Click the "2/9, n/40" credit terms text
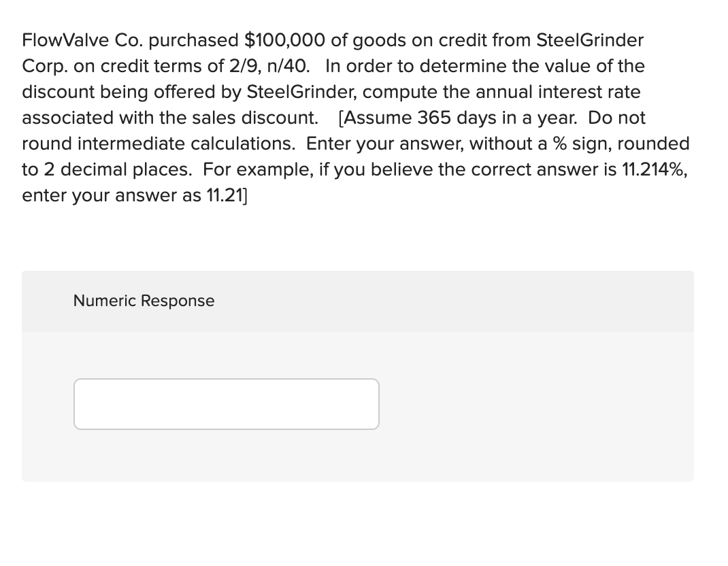The width and height of the screenshot is (728, 566). [269, 66]
